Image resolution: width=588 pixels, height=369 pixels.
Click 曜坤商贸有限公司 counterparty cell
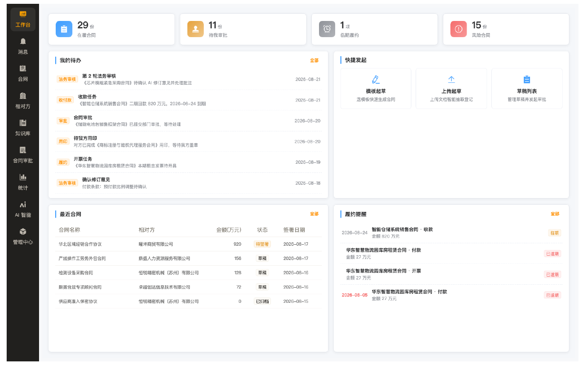tap(156, 244)
